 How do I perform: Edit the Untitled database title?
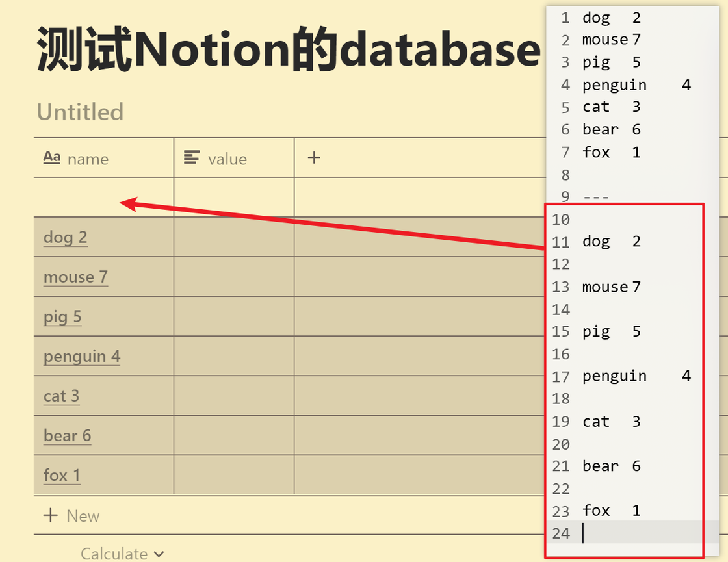81,112
